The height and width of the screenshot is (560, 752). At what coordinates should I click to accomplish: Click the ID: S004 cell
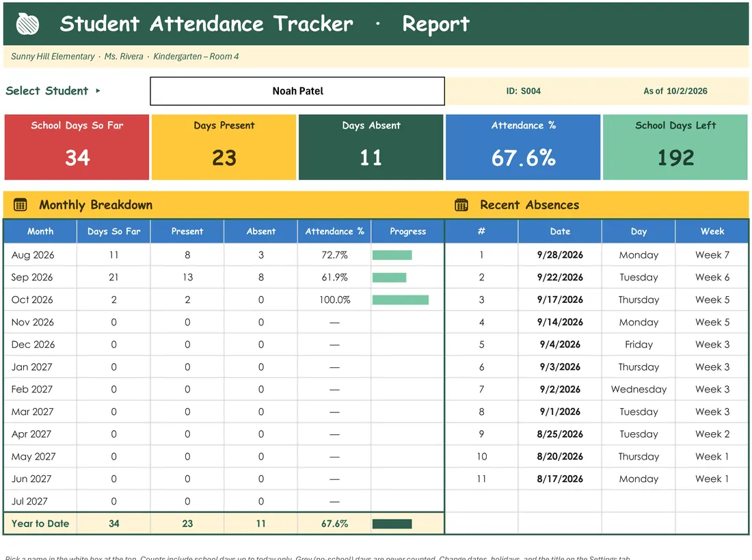[x=523, y=91]
